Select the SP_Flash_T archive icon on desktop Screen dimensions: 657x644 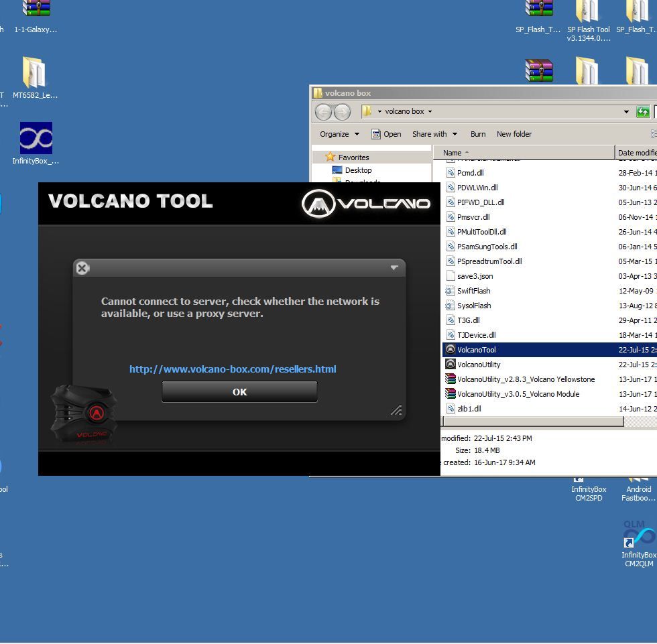coord(538,17)
